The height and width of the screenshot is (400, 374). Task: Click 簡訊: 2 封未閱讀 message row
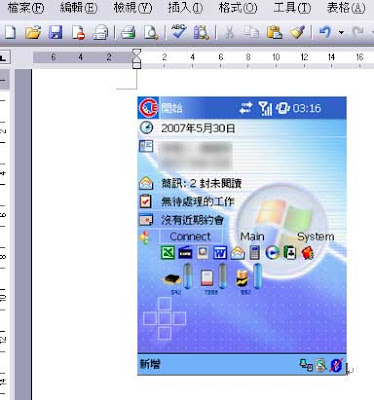click(x=201, y=183)
